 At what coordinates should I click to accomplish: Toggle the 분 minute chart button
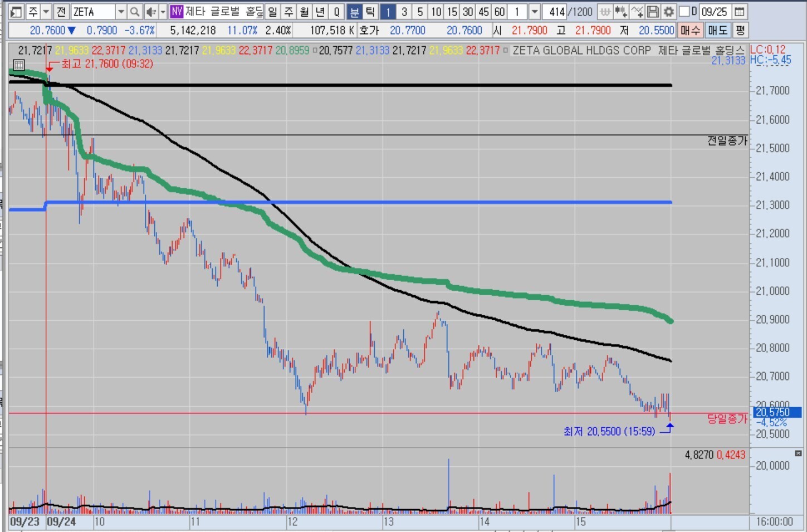pyautogui.click(x=354, y=12)
